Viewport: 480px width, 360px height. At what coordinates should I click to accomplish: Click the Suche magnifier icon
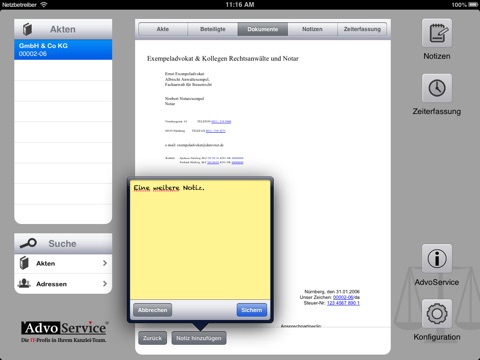[x=28, y=243]
